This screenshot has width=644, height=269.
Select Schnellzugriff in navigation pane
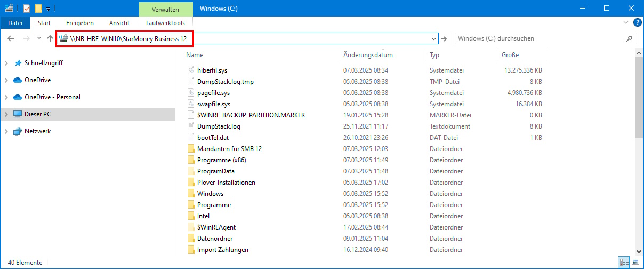pos(43,63)
